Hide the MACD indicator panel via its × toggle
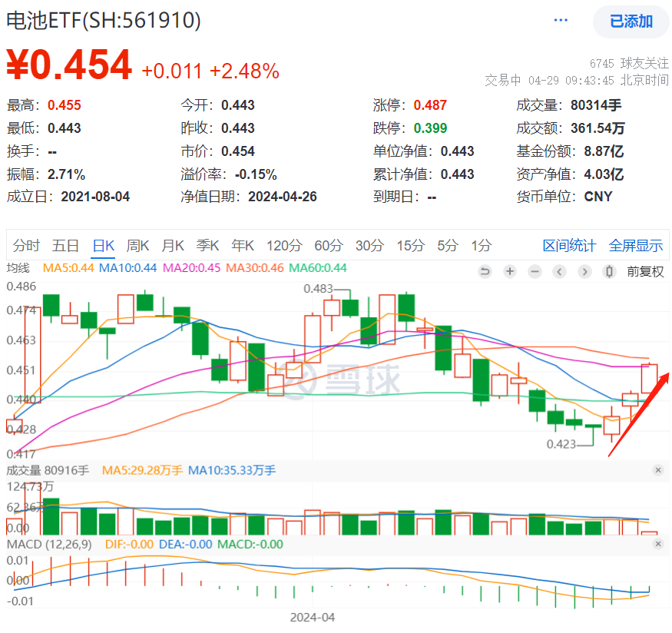672x633 pixels. coord(657,543)
